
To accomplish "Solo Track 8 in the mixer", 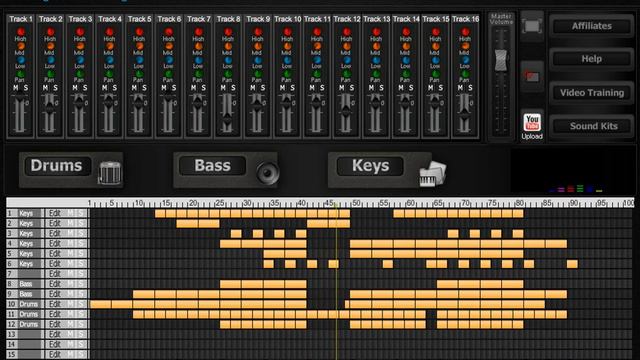I will tap(233, 88).
